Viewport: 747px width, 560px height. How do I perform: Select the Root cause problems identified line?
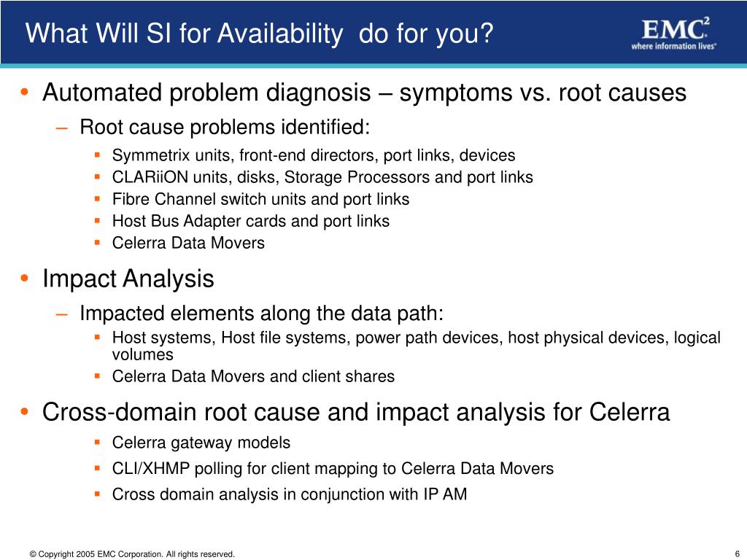225,127
